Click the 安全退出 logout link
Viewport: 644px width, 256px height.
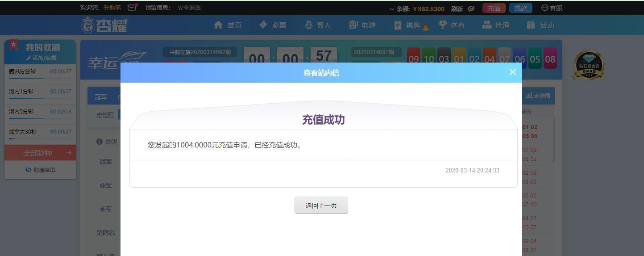point(189,8)
